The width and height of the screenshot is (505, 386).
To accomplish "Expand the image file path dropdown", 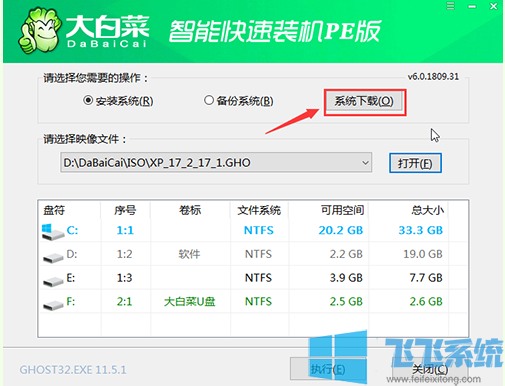I will coord(365,163).
